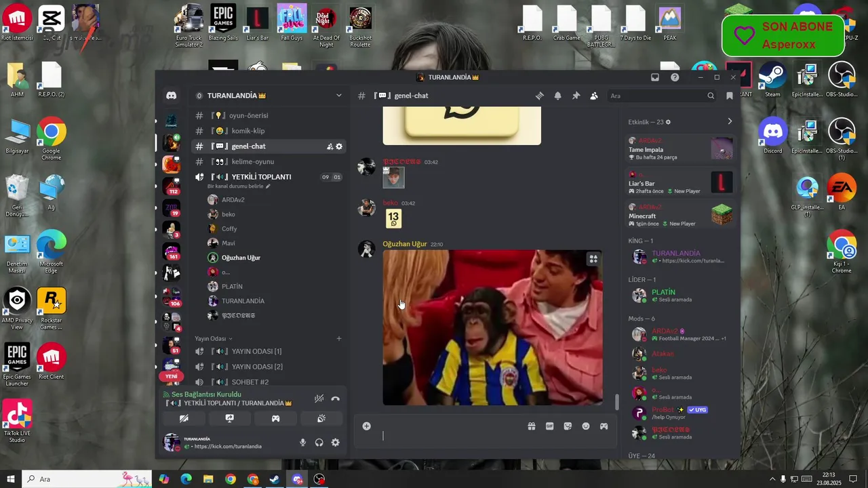Expand TURANLANDİA server dropdown chevron
The image size is (868, 488).
coord(339,96)
